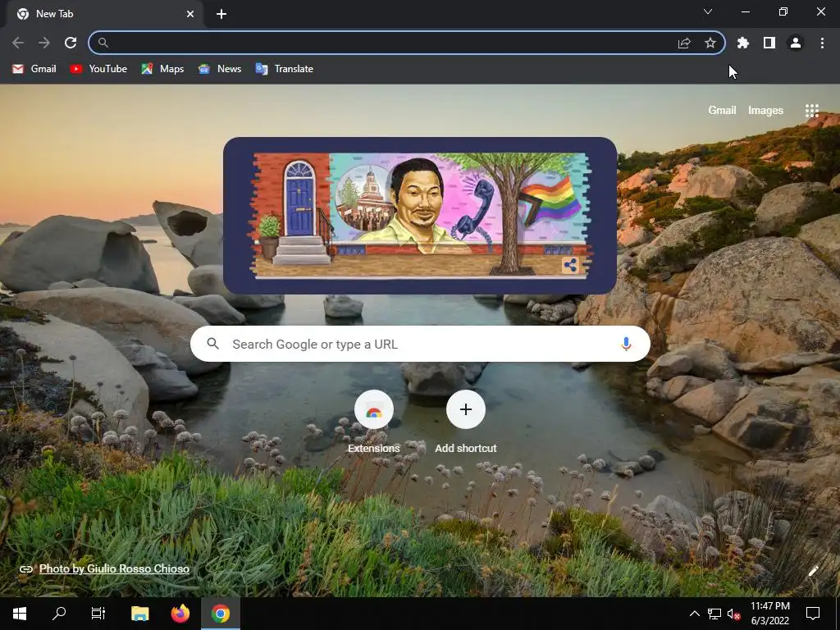Click the Gmail link on page
840x630 pixels.
click(x=722, y=111)
